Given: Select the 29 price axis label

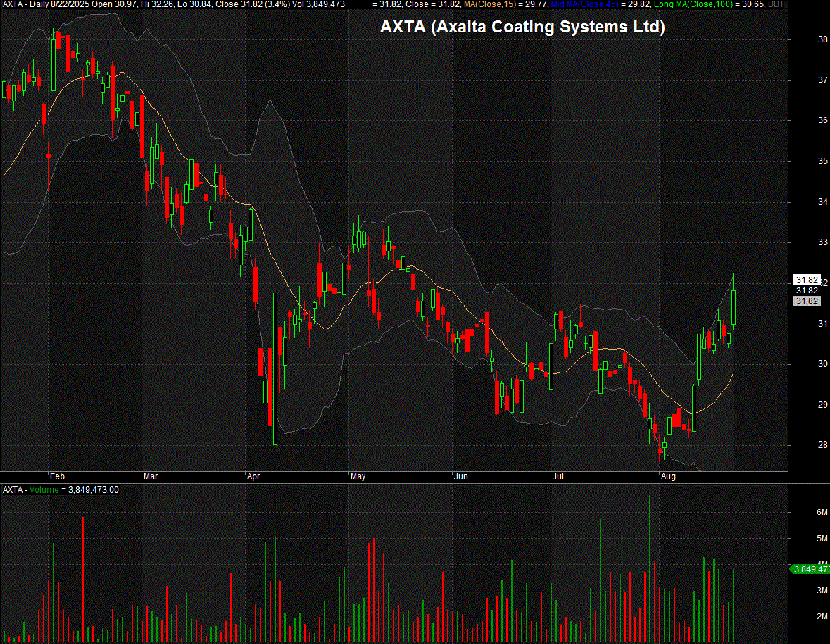Looking at the screenshot, I should point(822,404).
